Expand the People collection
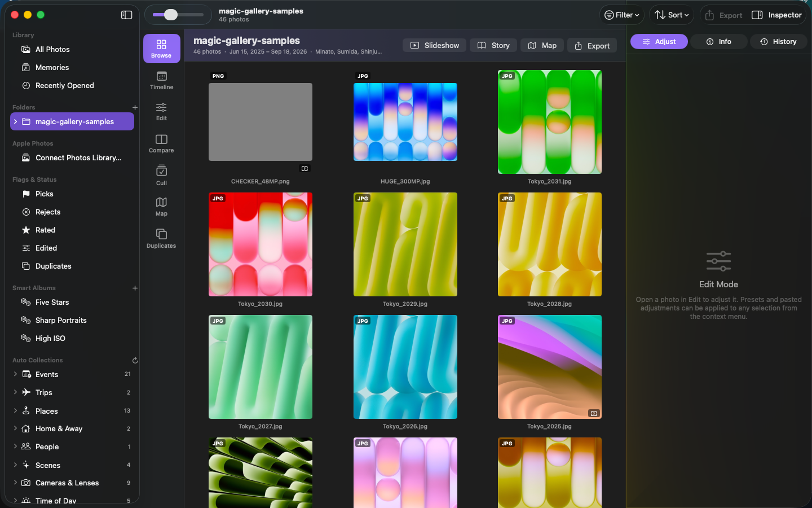 (15, 446)
